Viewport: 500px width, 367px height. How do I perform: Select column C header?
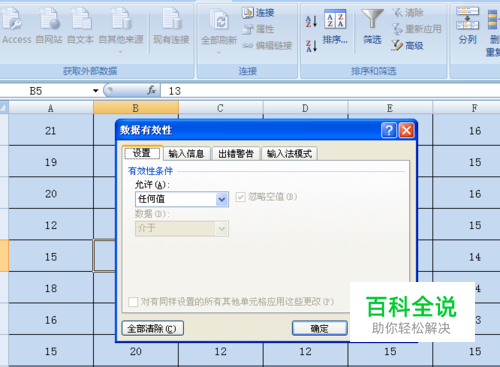point(220,108)
